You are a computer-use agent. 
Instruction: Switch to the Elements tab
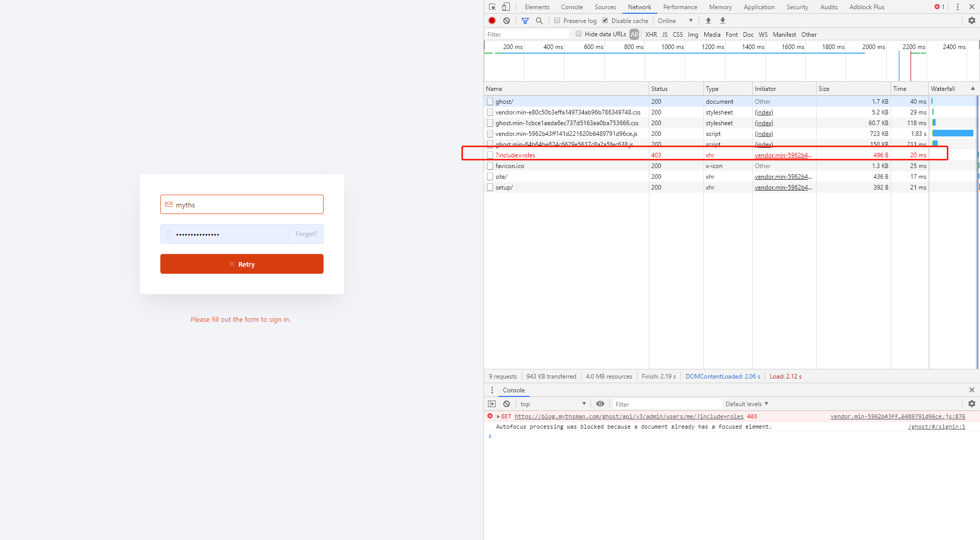pyautogui.click(x=537, y=7)
